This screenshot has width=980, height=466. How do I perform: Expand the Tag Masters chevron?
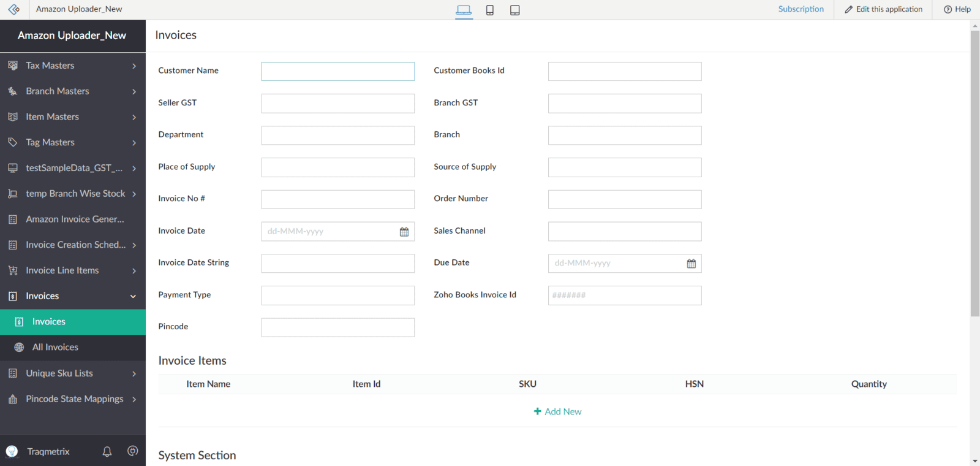click(134, 143)
